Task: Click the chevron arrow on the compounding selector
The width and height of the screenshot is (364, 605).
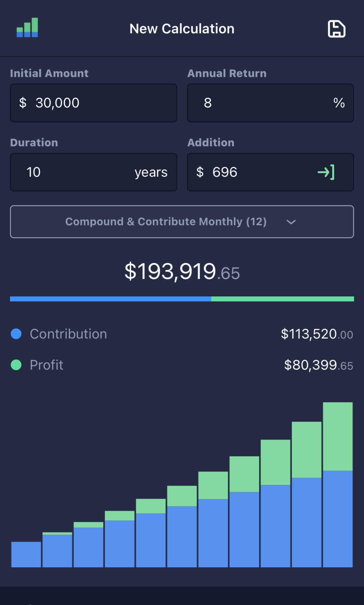Action: (291, 222)
